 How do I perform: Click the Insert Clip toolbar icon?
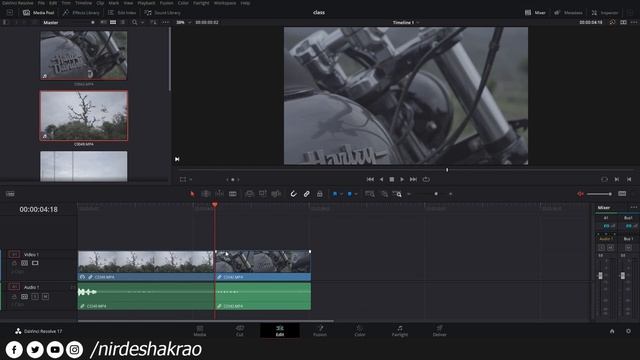pyautogui.click(x=249, y=194)
